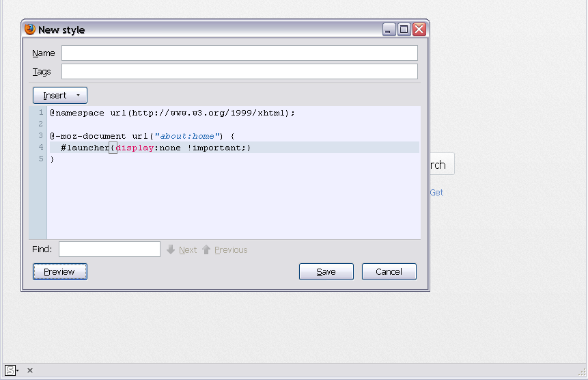Expand the Insert dropdown button
Screen dimensions: 588x380
(60, 95)
